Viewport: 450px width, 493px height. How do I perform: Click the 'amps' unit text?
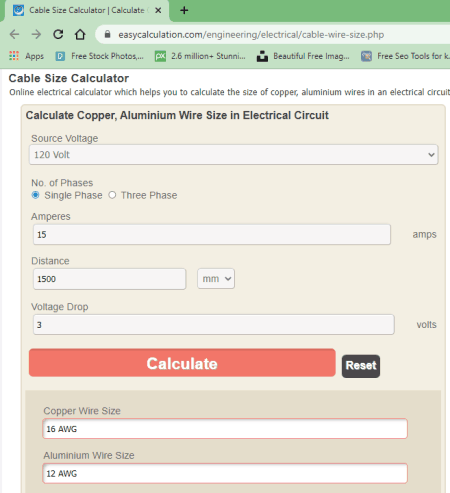click(424, 235)
